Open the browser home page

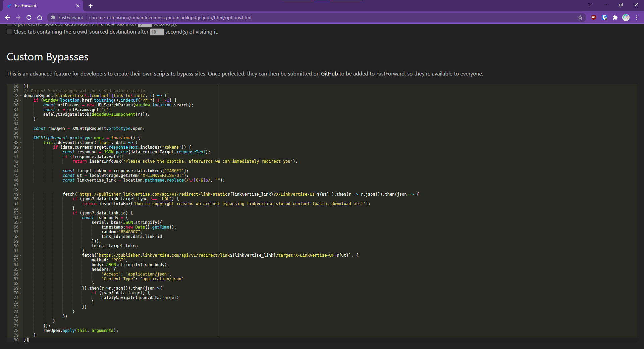point(40,17)
